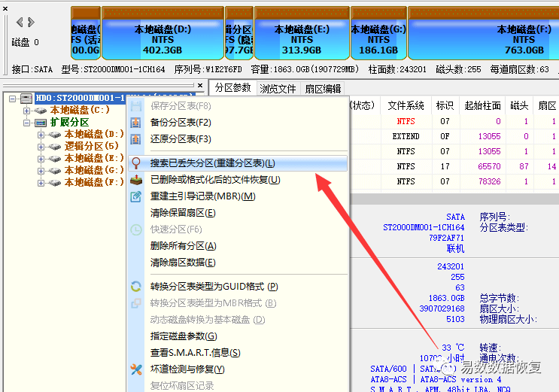Image resolution: width=559 pixels, height=392 pixels.
Task: Click the red NTFS cell in table
Action: (x=406, y=121)
